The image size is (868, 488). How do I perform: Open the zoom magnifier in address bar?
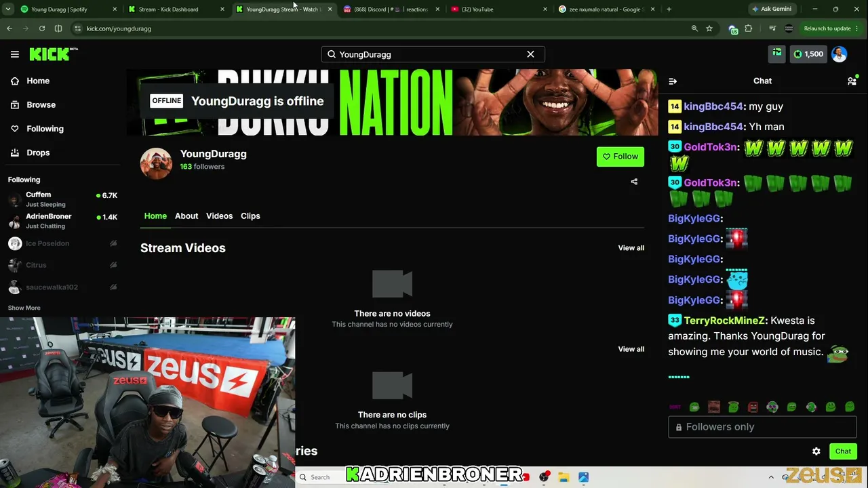point(694,28)
